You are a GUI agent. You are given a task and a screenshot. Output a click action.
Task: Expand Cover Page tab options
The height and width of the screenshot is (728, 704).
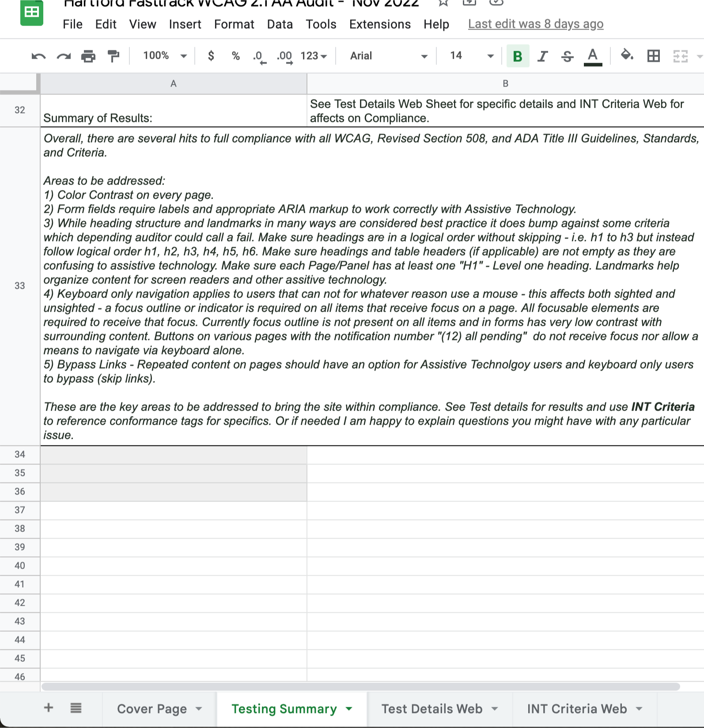[199, 709]
